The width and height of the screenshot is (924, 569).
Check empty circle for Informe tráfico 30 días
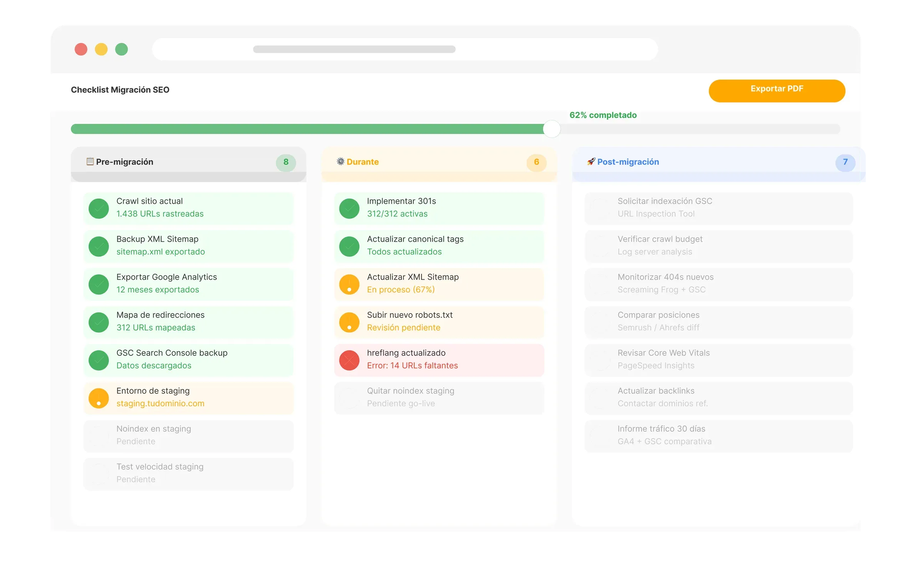point(600,436)
